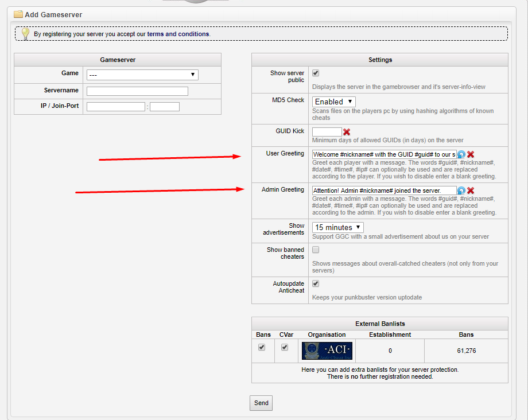The width and height of the screenshot is (528, 420).
Task: Clear Admin Greeting using red X icon
Action: 471,190
